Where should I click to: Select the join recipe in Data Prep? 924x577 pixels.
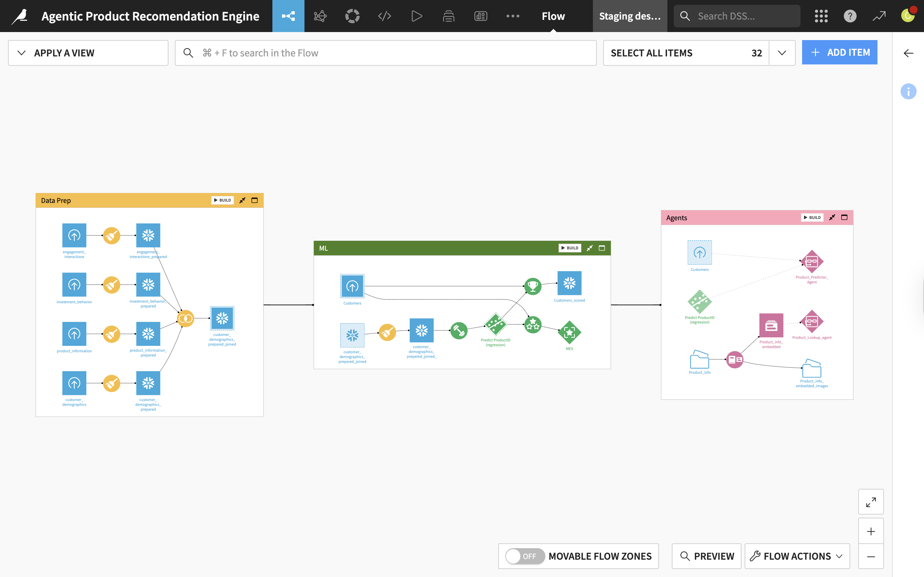185,318
